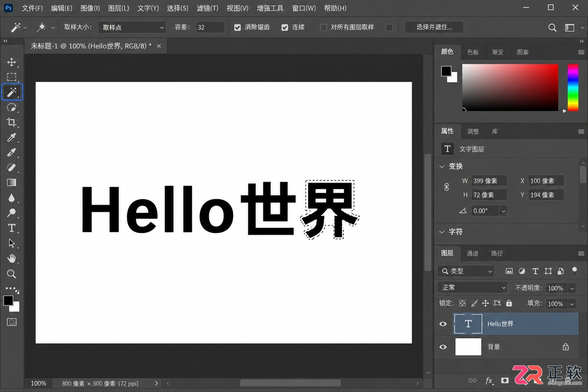Select the Eyedropper tool
Viewport: 588px width, 392px height.
pyautogui.click(x=11, y=138)
